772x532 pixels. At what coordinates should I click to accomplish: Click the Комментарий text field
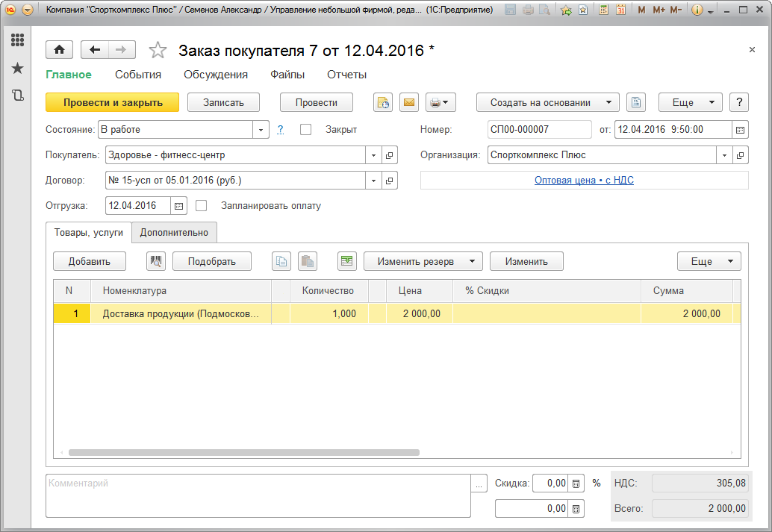tap(258, 495)
